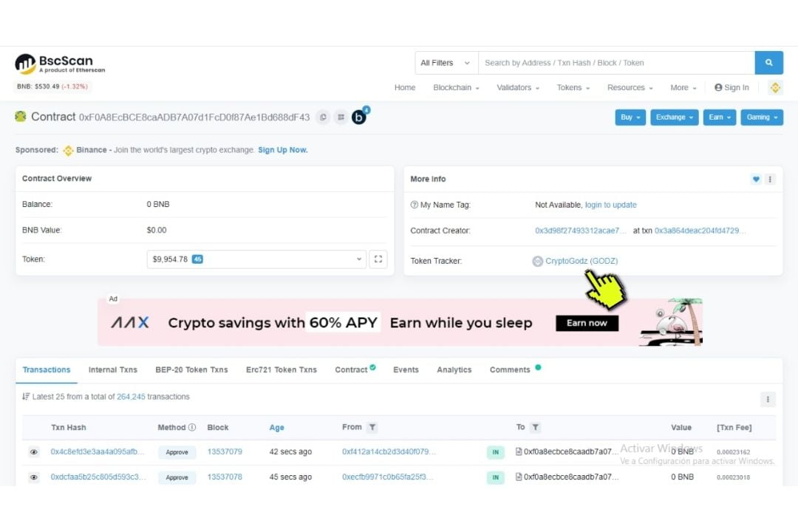
Task: Click the blue search magnifier button
Action: click(768, 63)
